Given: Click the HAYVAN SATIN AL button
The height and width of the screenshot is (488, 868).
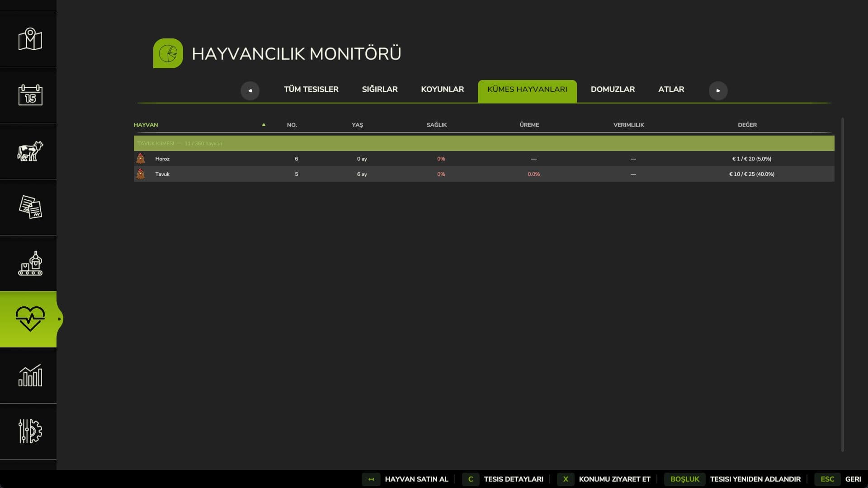Looking at the screenshot, I should click(x=405, y=479).
